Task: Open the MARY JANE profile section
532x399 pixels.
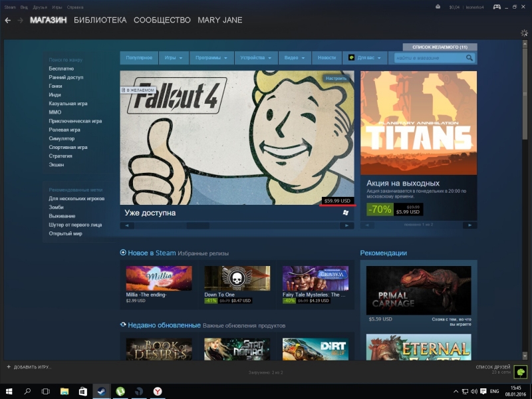Action: (220, 21)
